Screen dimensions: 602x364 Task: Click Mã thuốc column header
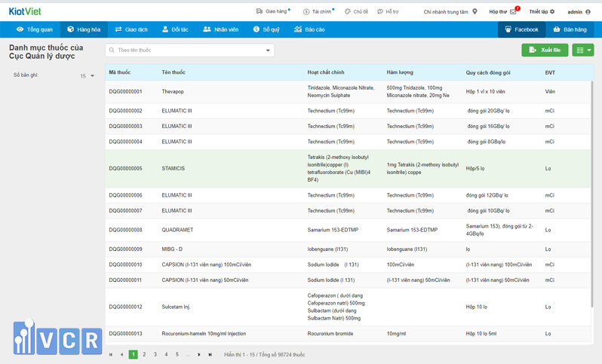coord(120,72)
